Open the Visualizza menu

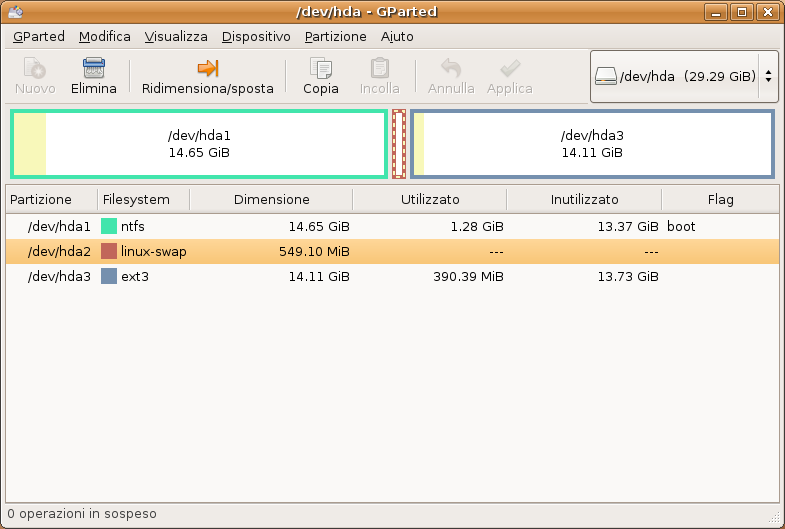pyautogui.click(x=176, y=36)
